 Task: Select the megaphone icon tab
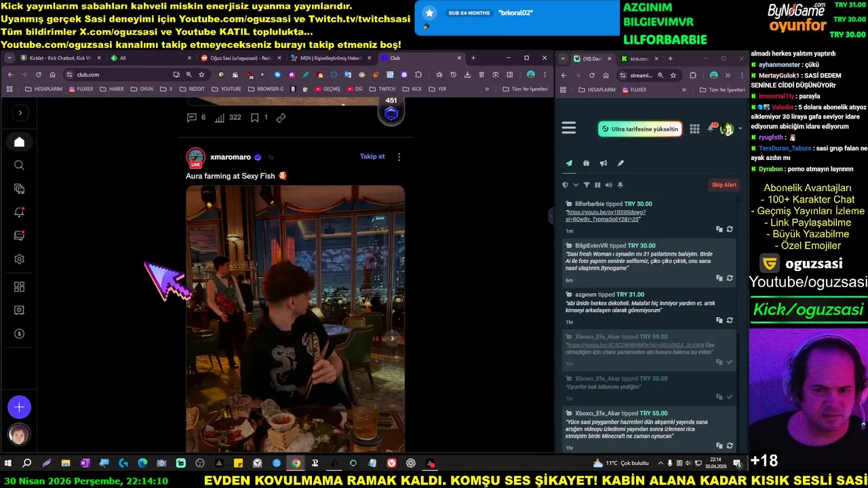[x=603, y=163]
